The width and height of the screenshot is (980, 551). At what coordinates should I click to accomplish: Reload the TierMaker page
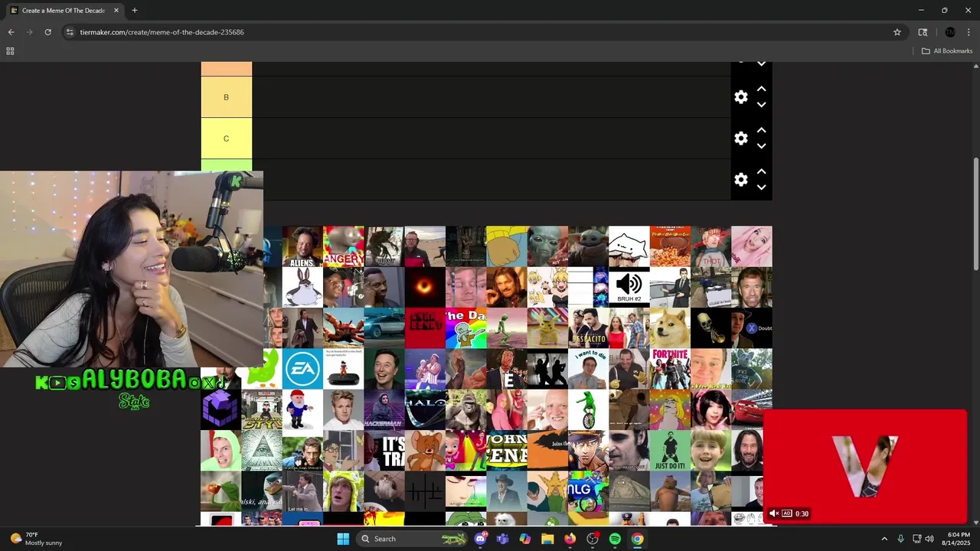(47, 32)
